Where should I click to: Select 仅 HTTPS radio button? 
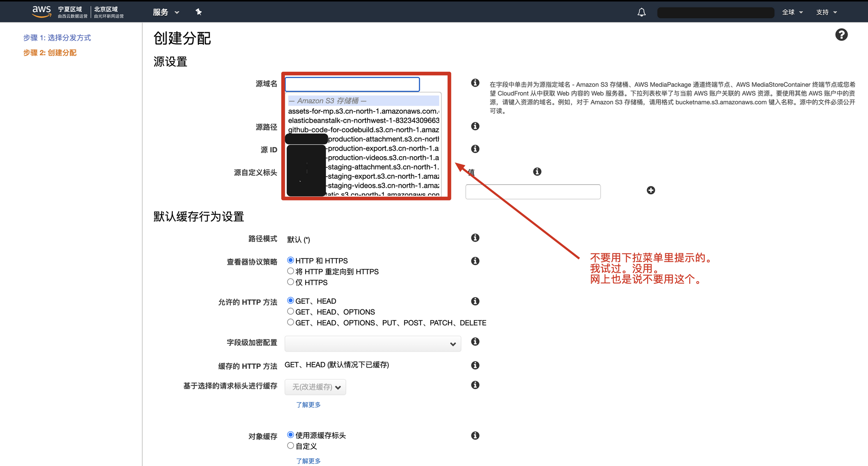pos(291,282)
